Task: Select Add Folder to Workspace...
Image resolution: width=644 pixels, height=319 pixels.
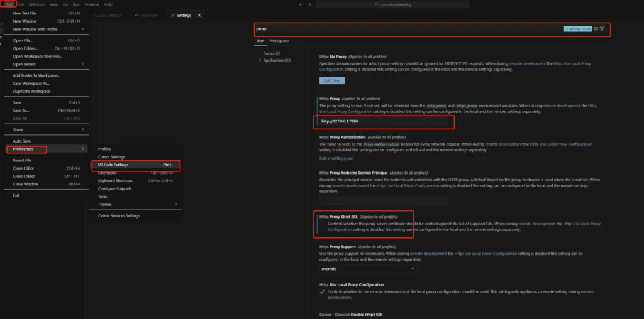Action: click(x=46, y=75)
